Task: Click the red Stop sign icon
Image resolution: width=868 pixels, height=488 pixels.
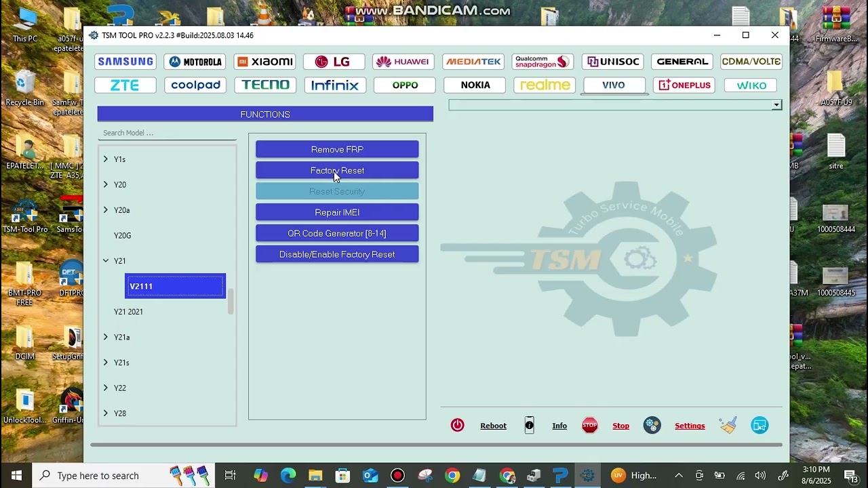Action: coord(590,425)
